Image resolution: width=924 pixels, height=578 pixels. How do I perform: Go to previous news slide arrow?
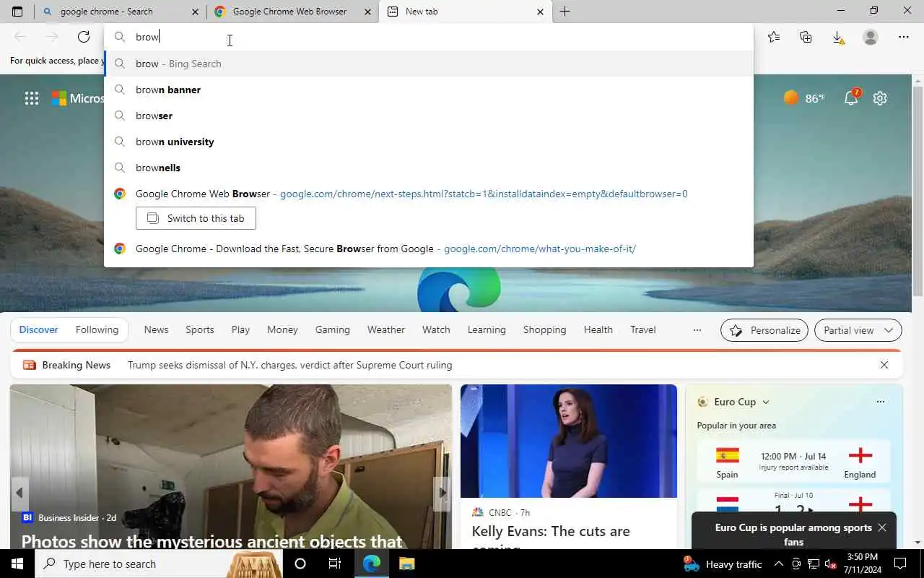[19, 493]
